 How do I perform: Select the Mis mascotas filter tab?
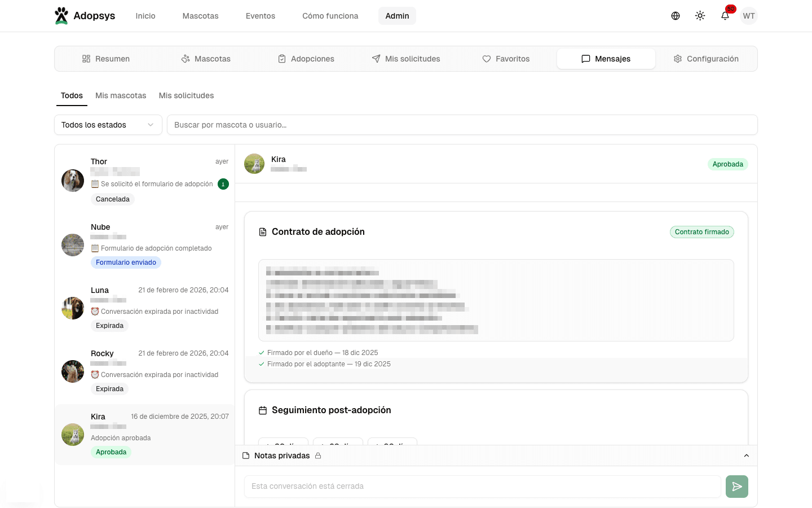click(x=121, y=95)
